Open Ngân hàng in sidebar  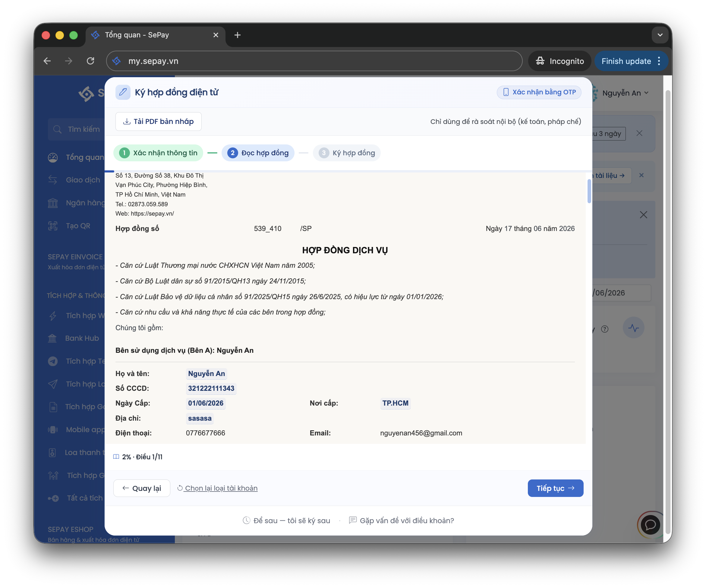click(x=76, y=203)
